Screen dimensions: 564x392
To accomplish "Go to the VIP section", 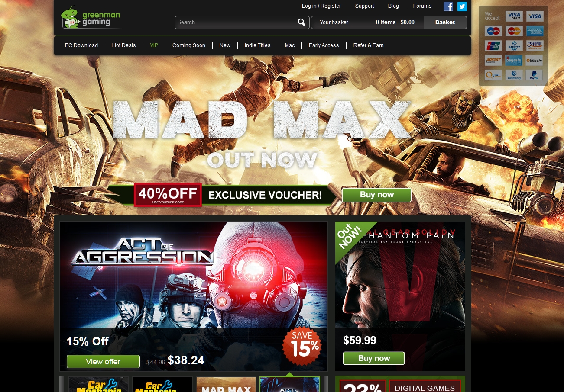I will [154, 45].
